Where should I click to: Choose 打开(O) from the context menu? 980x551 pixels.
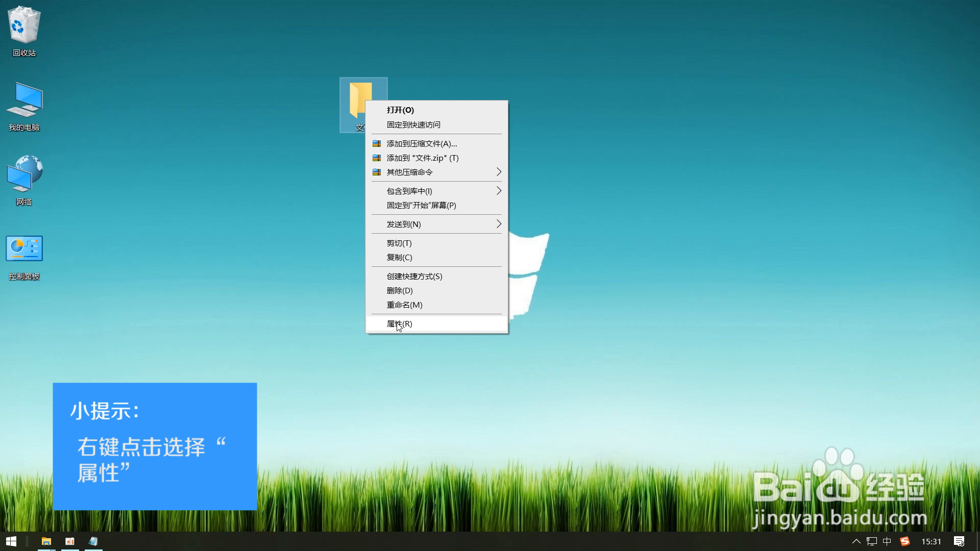437,110
